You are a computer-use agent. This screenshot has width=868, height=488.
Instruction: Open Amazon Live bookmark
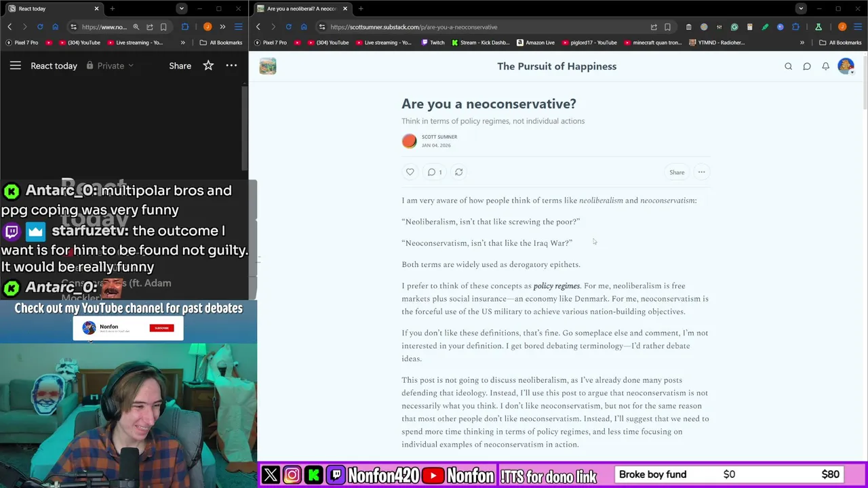[x=536, y=43]
